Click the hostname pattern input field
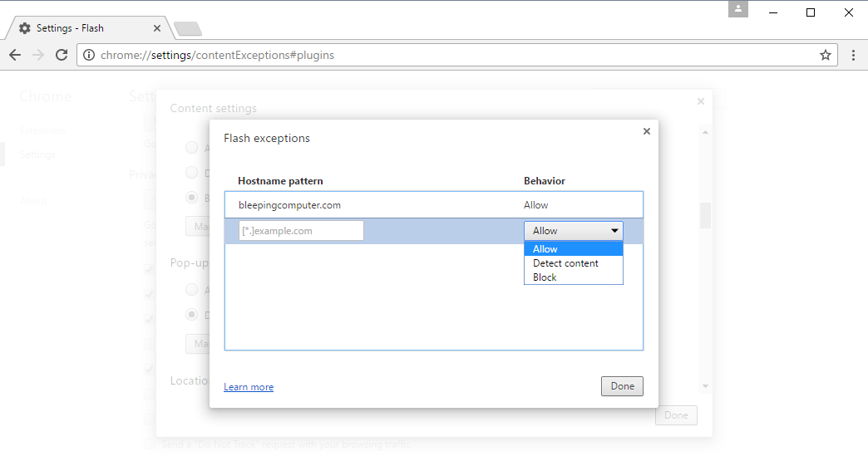Screen dimensions: 868x456 tap(301, 231)
